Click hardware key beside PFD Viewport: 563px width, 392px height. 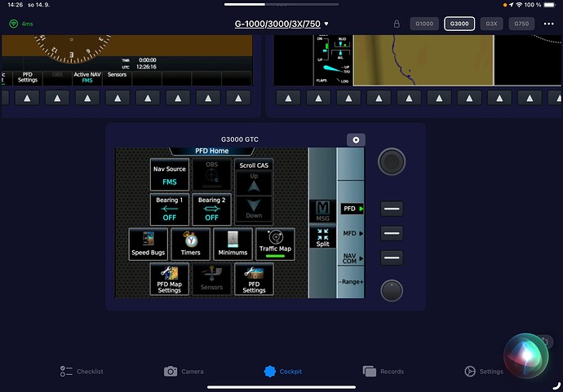tap(392, 209)
